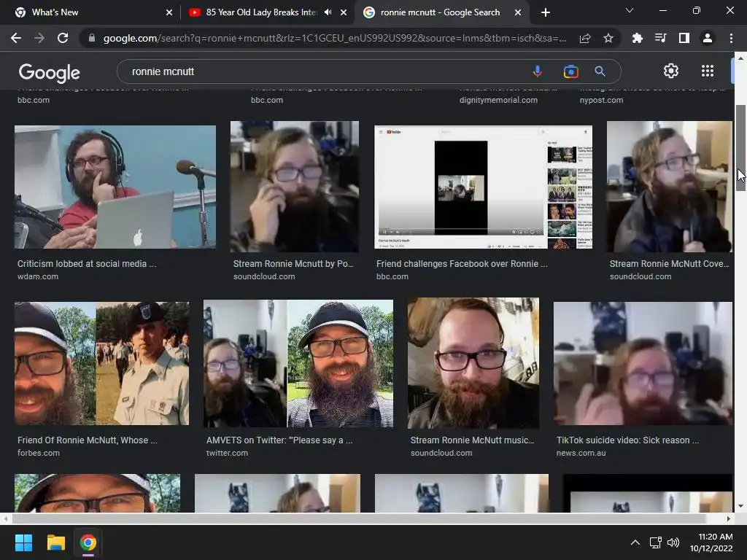
Task: Toggle the Chrome side panel
Action: pyautogui.click(x=684, y=38)
